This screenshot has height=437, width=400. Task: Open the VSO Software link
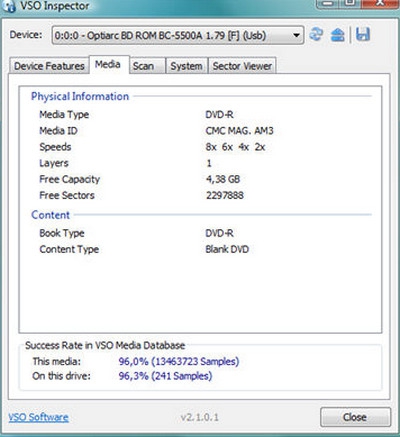(x=39, y=417)
